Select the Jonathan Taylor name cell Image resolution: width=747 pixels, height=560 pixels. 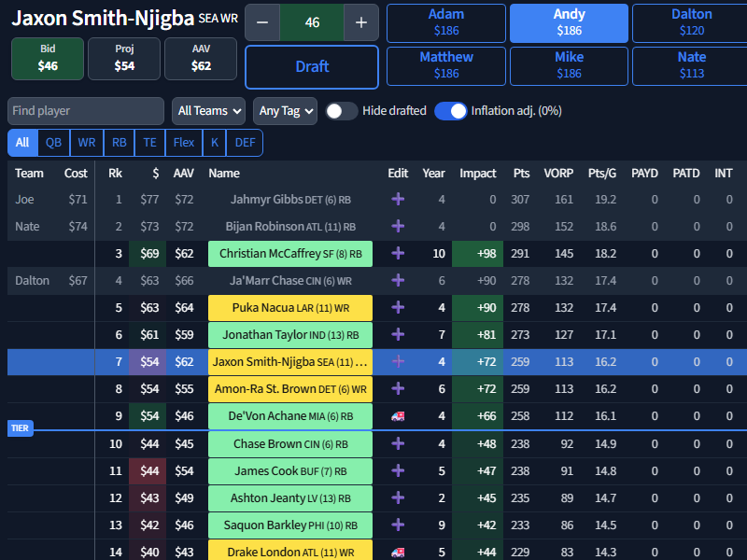(290, 335)
